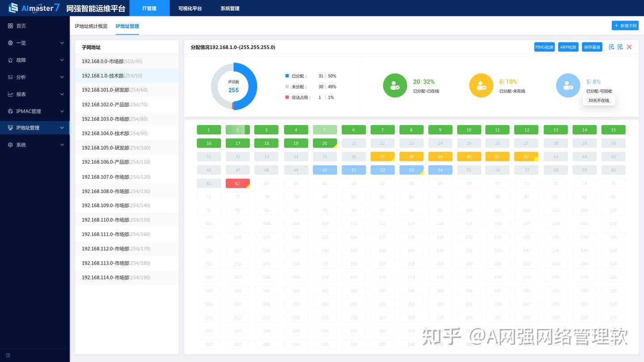Click the home (首页) icon in the sidebar

pos(10,26)
